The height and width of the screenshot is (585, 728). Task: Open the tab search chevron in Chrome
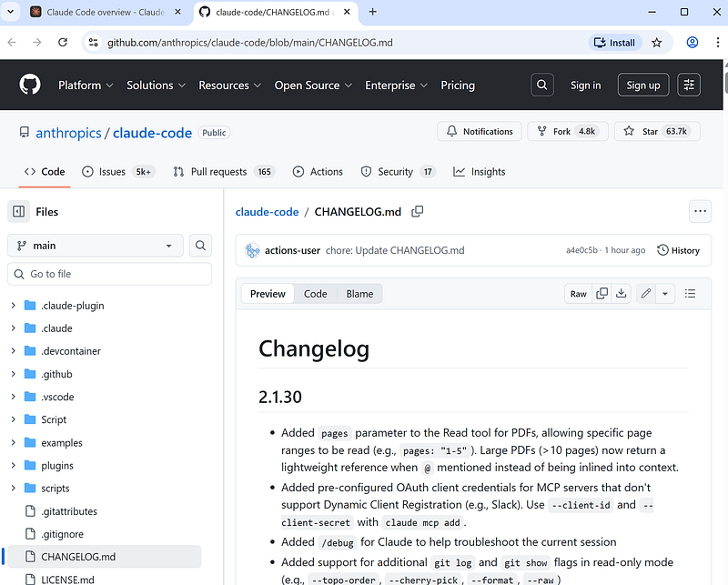(10, 12)
